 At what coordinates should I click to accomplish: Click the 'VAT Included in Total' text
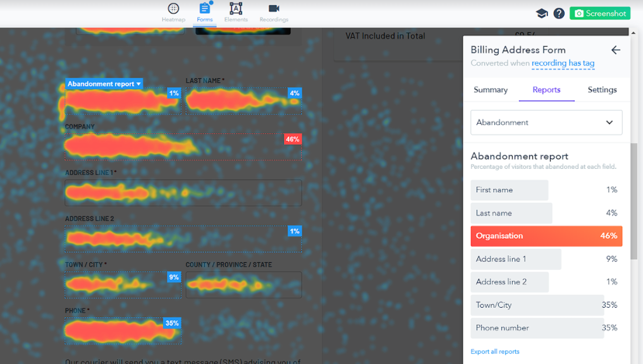coord(385,36)
